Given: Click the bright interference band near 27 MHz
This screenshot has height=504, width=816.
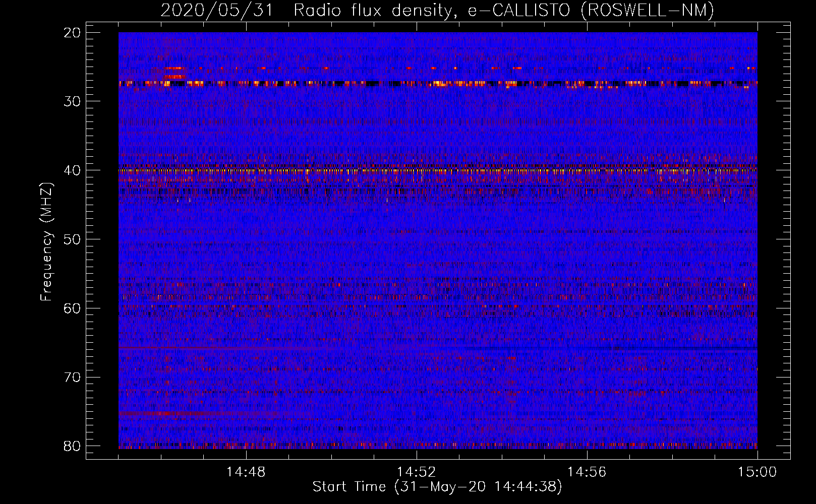Looking at the screenshot, I should [438, 84].
